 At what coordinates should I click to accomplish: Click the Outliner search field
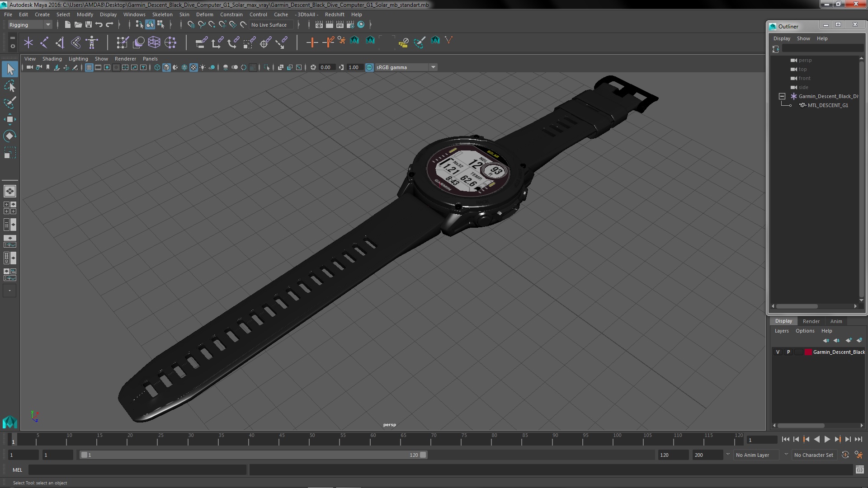click(823, 49)
